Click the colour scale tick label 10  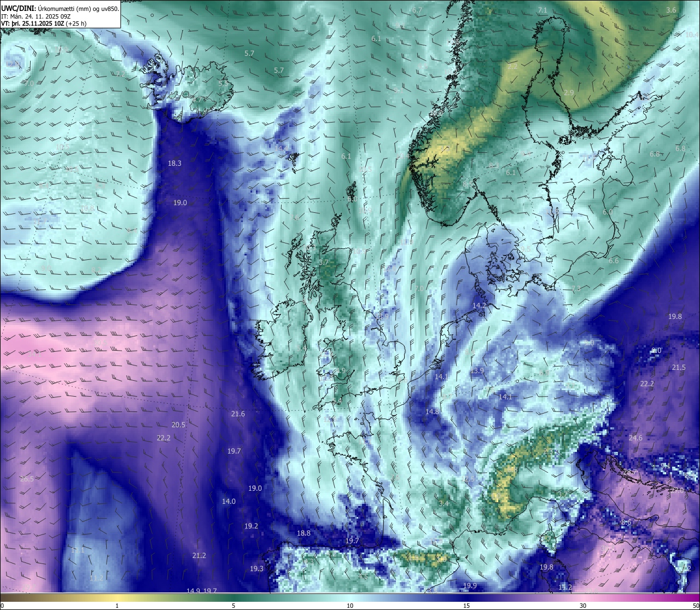pos(350,606)
